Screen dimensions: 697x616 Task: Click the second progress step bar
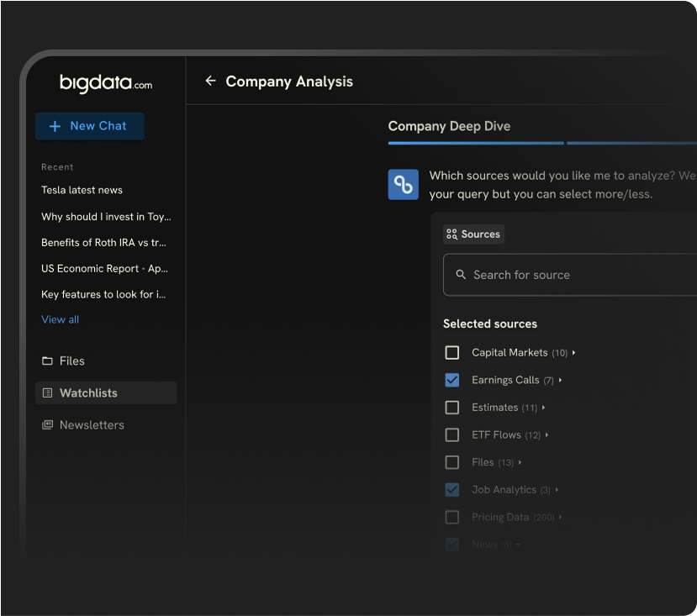pos(631,143)
